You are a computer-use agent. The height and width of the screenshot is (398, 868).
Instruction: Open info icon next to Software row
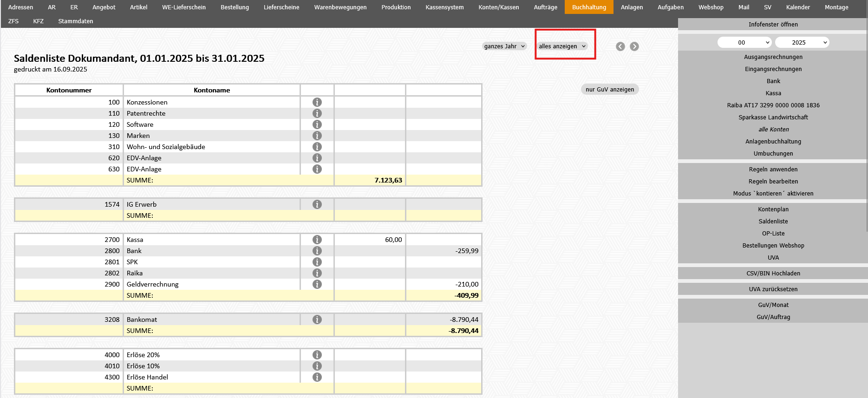point(317,124)
